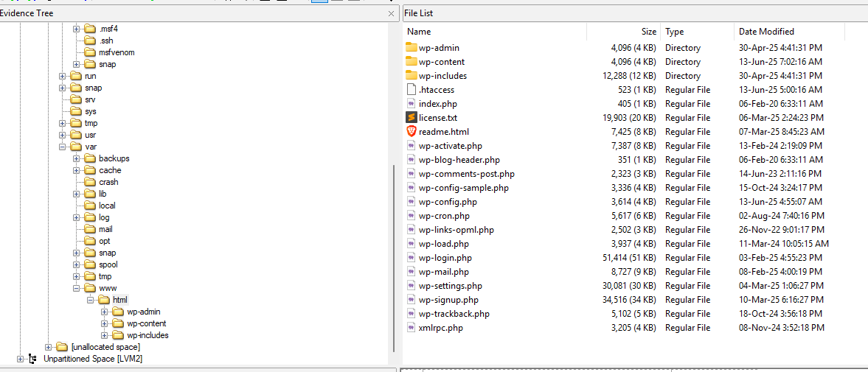Viewport: 868px width, 372px height.
Task: Select the wp-activate.php file name
Action: [x=451, y=146]
